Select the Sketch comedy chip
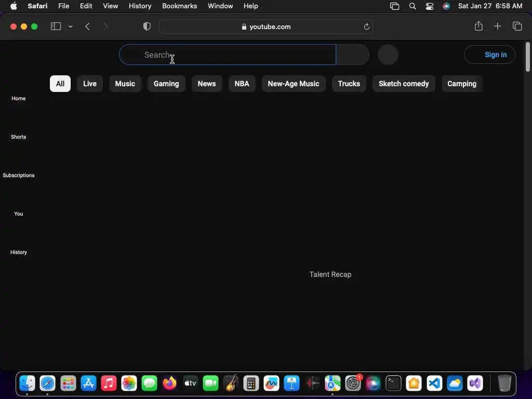532x399 pixels. [404, 84]
